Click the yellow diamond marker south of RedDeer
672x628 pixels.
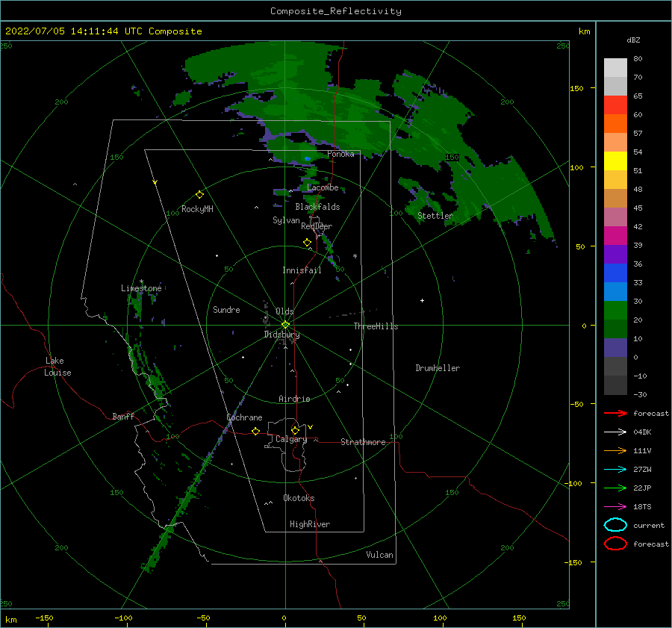(308, 243)
